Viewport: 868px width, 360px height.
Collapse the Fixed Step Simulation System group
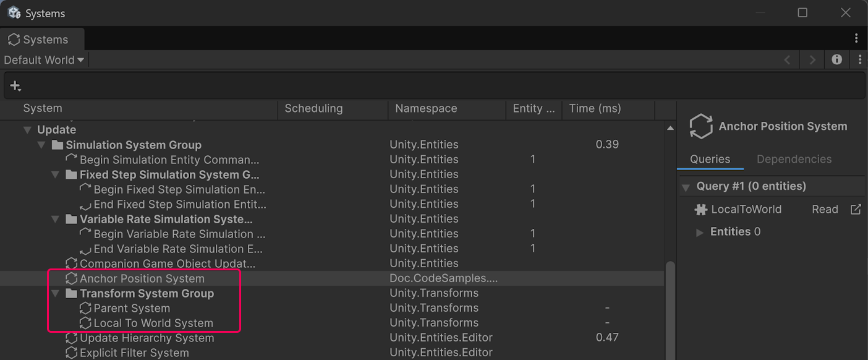[x=55, y=174]
